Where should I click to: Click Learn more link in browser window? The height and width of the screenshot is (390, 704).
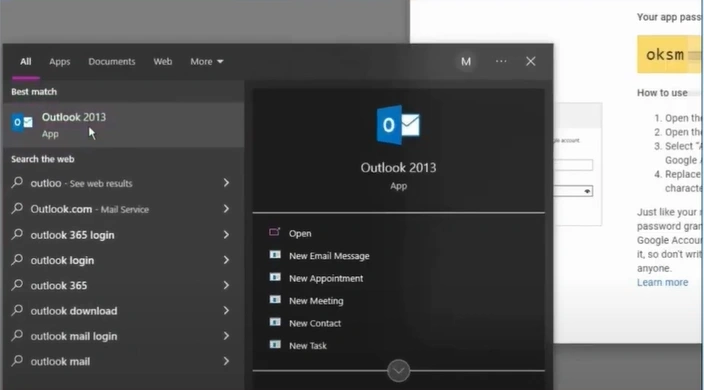click(x=662, y=282)
